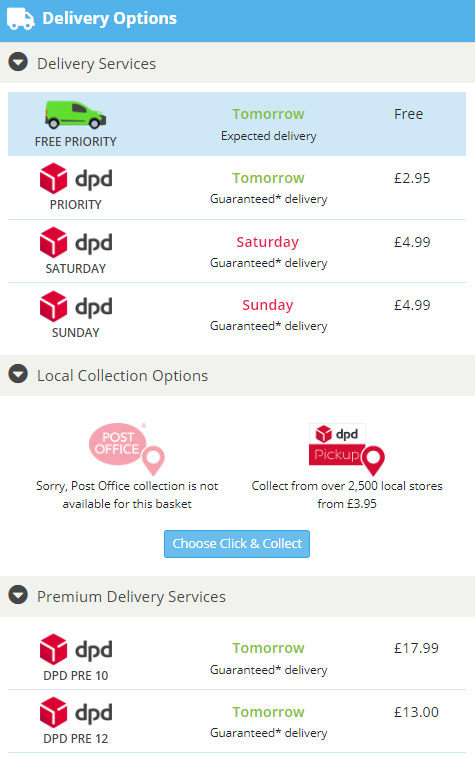Click the Delivery Options header title
The image size is (475, 757).
tap(110, 18)
